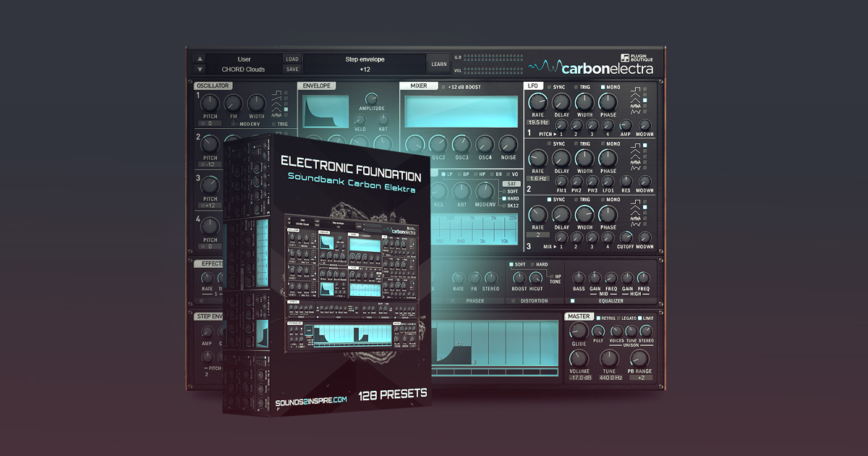
Task: Toggle the EQUALIZER effect on or off
Action: click(x=571, y=301)
